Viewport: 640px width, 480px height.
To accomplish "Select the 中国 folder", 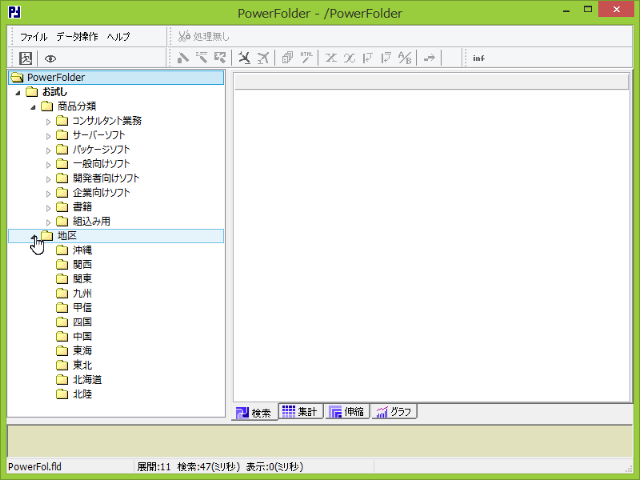I will click(x=82, y=336).
